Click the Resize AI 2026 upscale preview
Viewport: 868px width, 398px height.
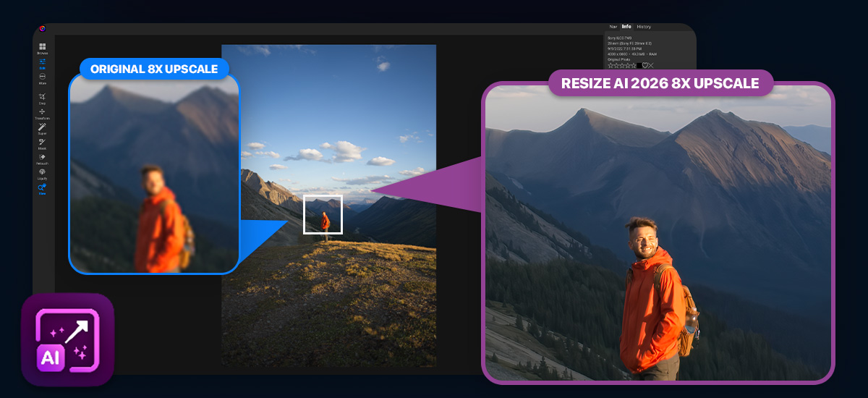658,232
